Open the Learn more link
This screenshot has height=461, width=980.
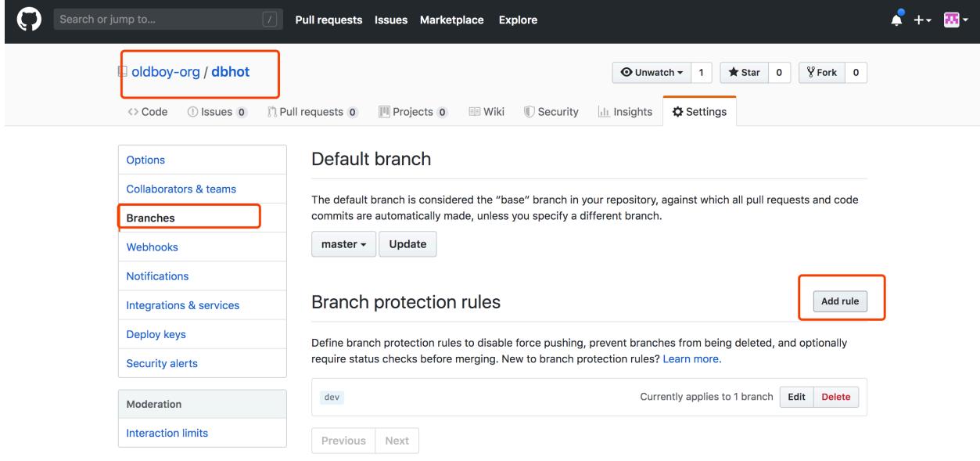[x=691, y=358]
